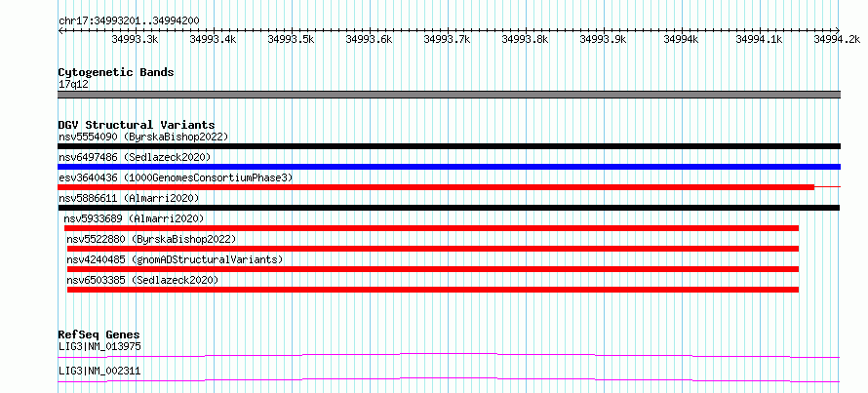
Task: Click the 34993.5k ruler tick label
Action: click(292, 39)
